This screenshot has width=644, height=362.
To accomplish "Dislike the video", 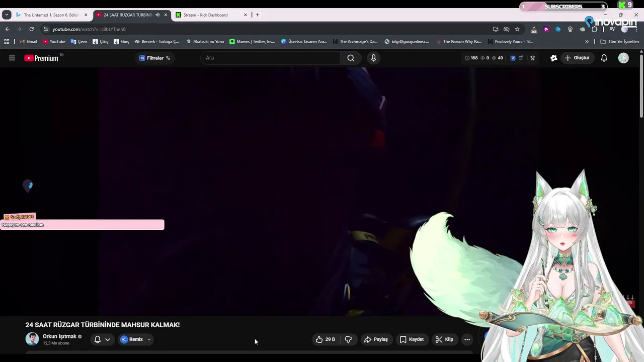I will pos(348,339).
